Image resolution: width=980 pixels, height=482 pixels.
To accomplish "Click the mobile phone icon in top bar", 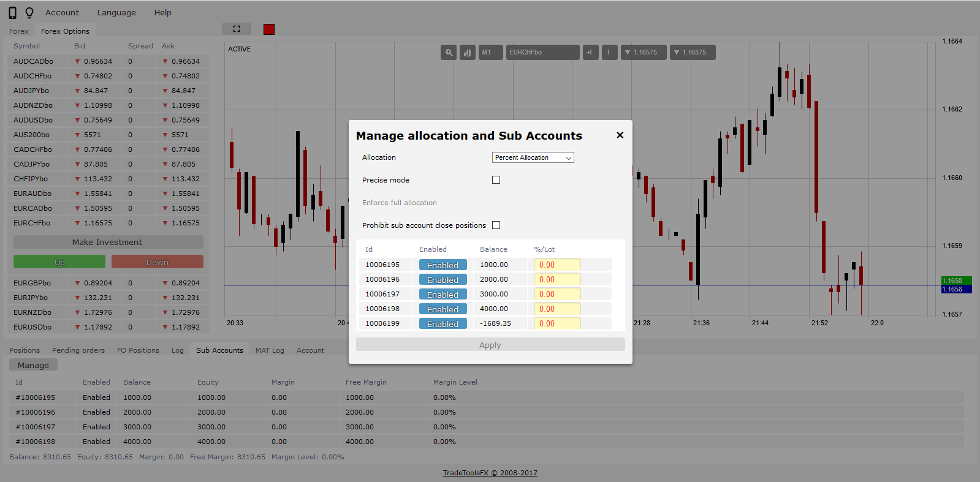I will coord(12,13).
